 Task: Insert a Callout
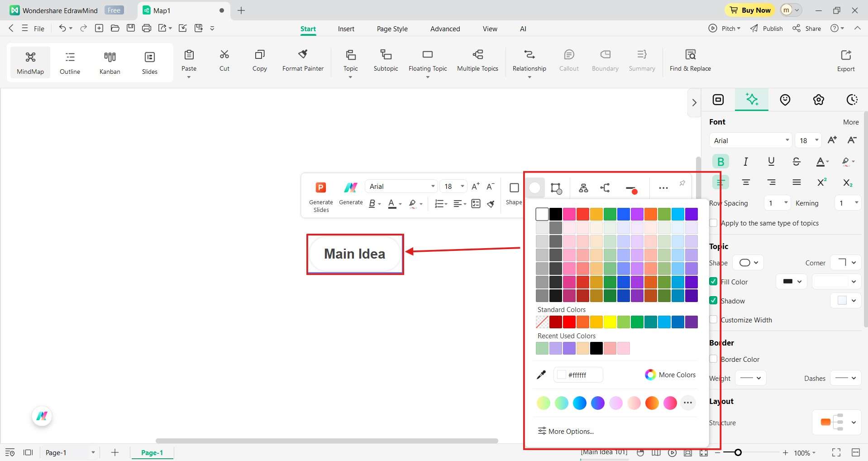(568, 61)
